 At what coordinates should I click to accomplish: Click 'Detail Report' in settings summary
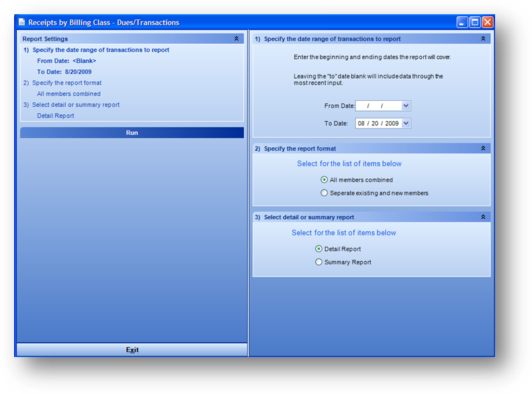click(56, 116)
